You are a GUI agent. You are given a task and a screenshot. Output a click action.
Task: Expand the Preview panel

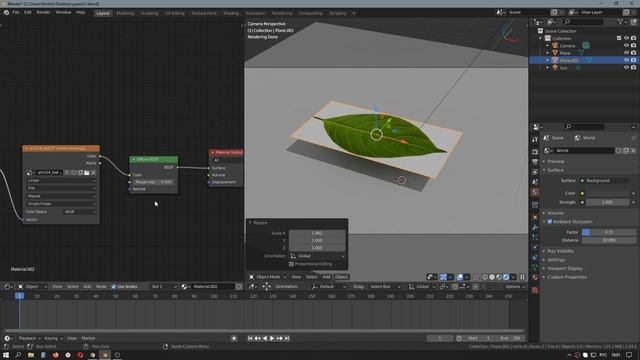(556, 162)
